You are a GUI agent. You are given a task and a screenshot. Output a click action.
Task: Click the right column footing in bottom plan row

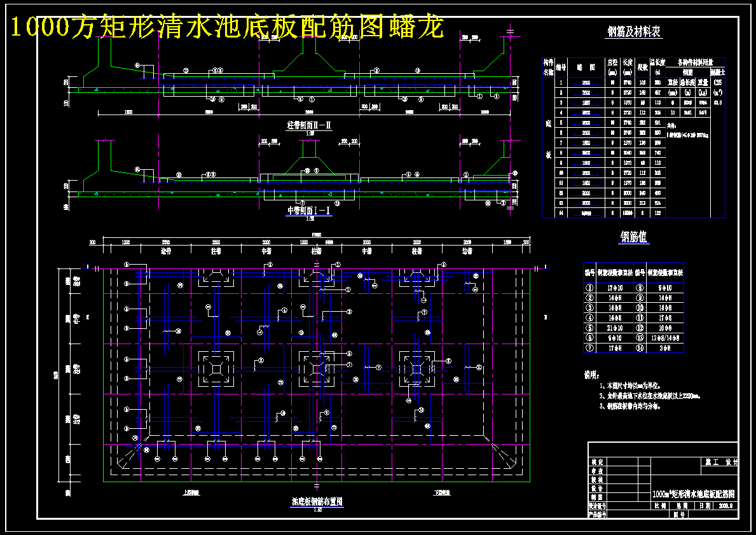point(417,368)
